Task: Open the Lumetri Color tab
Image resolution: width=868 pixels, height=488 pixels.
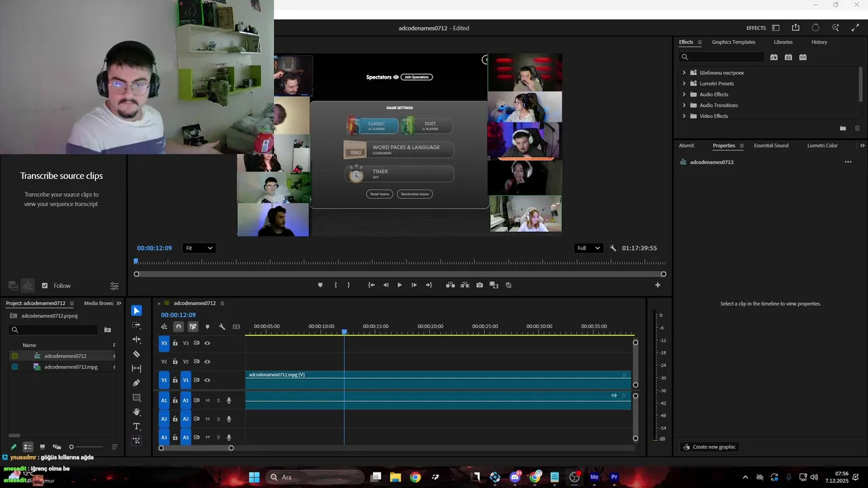Action: pos(822,146)
